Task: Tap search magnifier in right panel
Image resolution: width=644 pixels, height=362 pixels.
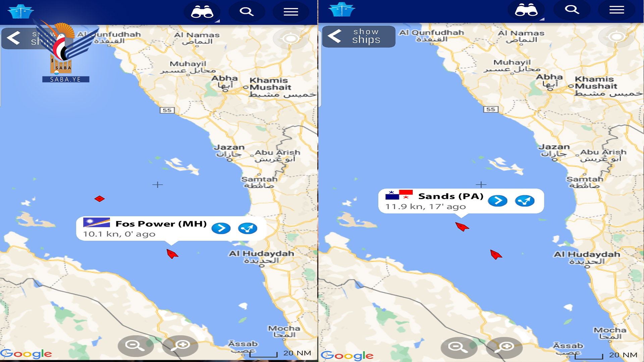Action: coord(572,10)
